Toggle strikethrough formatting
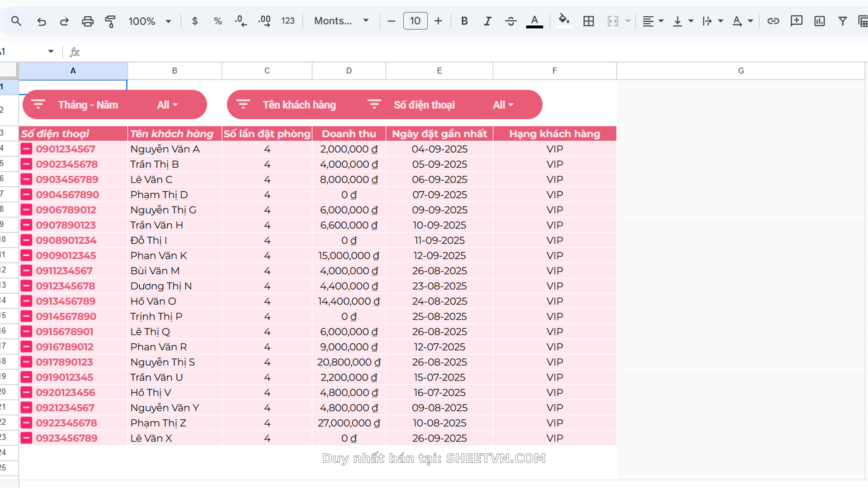This screenshot has height=488, width=868. [x=510, y=21]
